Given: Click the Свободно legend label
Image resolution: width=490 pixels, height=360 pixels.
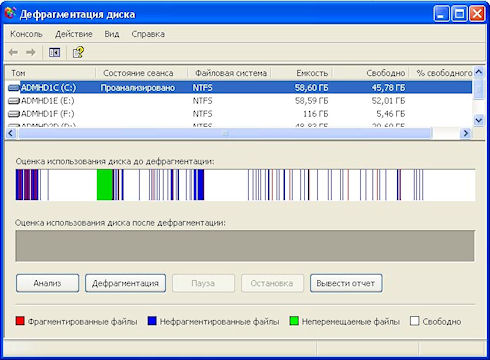Looking at the screenshot, I should (x=442, y=322).
